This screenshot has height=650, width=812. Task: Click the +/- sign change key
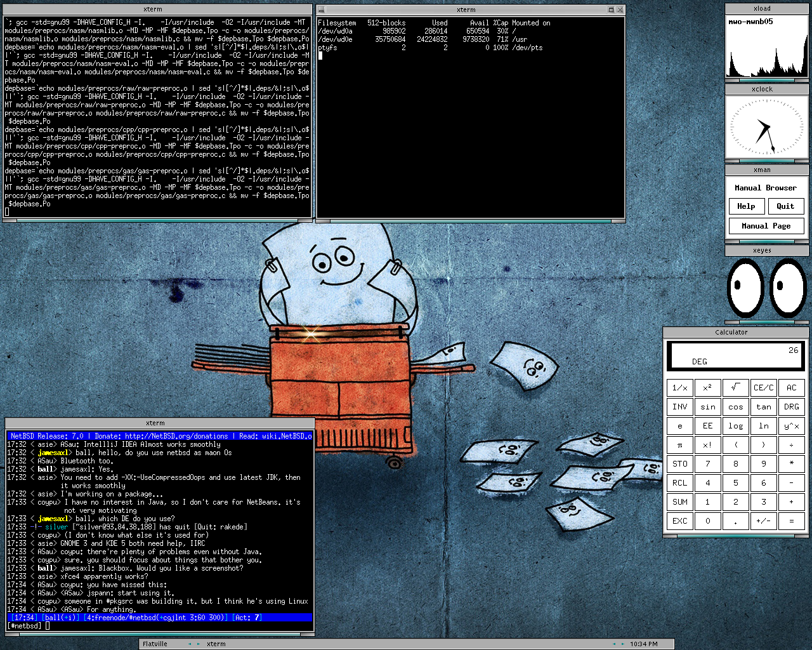[763, 521]
